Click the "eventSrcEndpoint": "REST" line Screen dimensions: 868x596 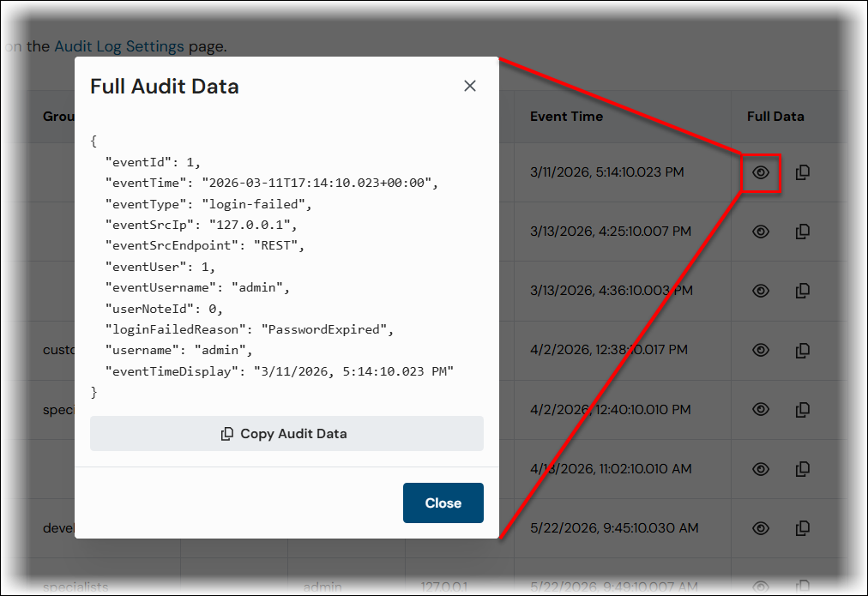click(x=205, y=245)
